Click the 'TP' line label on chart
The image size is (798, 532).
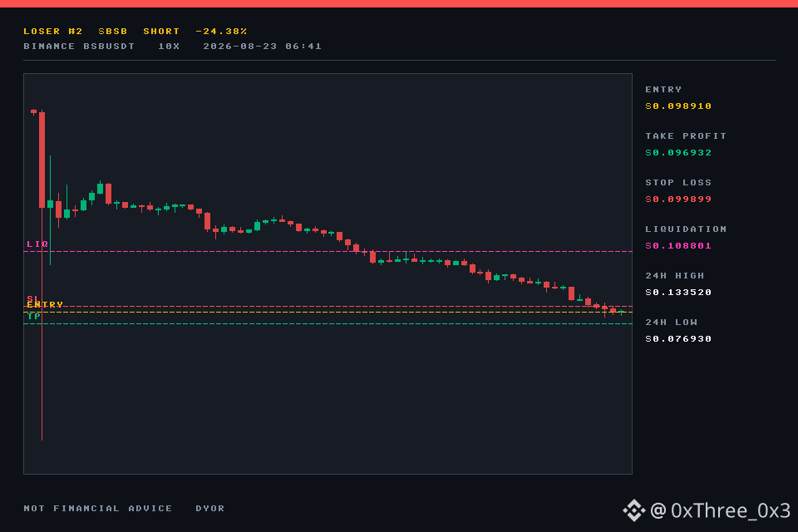[x=33, y=317]
